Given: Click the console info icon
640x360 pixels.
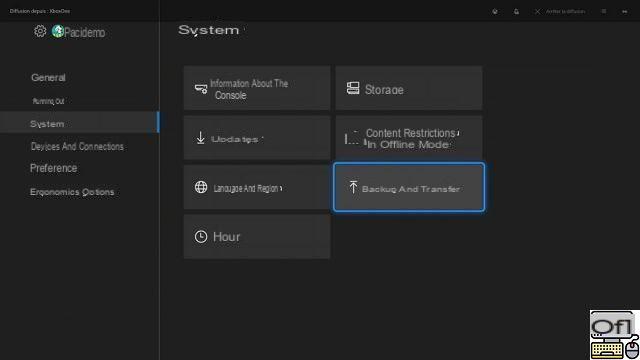Looking at the screenshot, I should click(x=201, y=89).
